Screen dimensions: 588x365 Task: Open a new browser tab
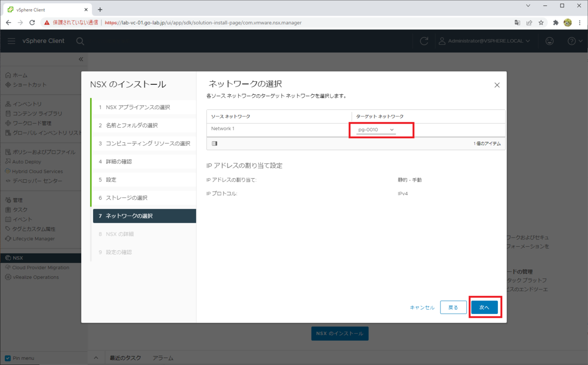click(x=100, y=9)
